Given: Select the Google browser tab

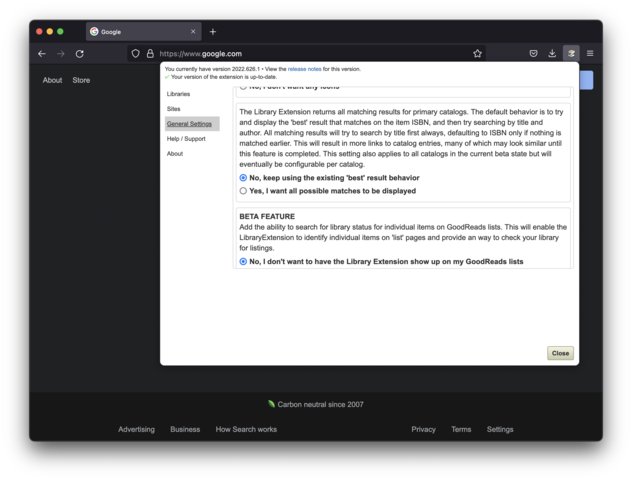Looking at the screenshot, I should [143, 31].
